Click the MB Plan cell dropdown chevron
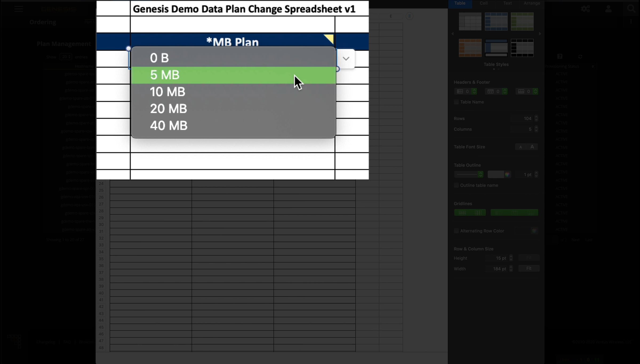Screen dimensions: 640x364 346,59
